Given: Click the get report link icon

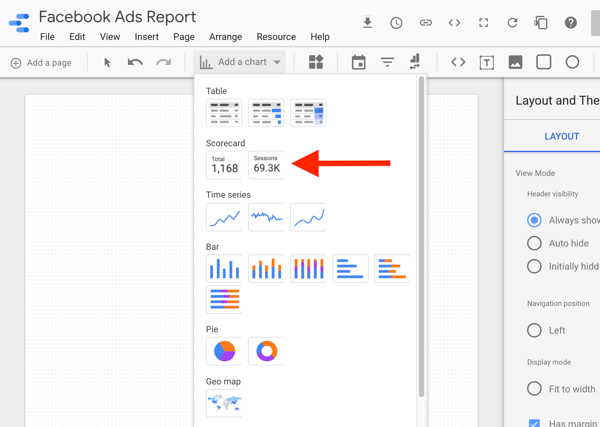Looking at the screenshot, I should (x=426, y=23).
